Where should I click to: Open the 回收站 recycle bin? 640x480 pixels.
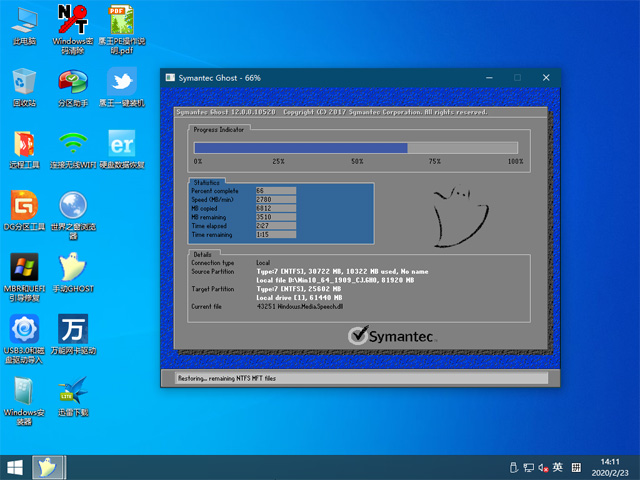(x=24, y=88)
